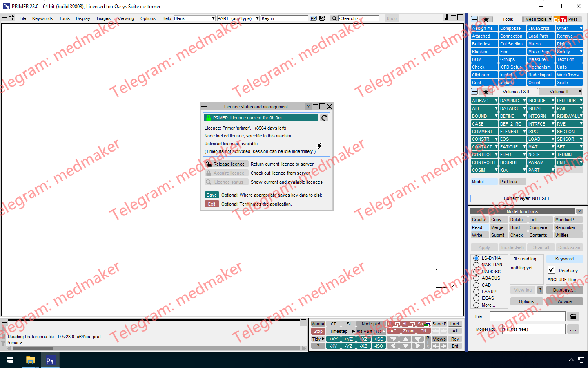
Task: Click the Key in input field
Action: (x=284, y=18)
